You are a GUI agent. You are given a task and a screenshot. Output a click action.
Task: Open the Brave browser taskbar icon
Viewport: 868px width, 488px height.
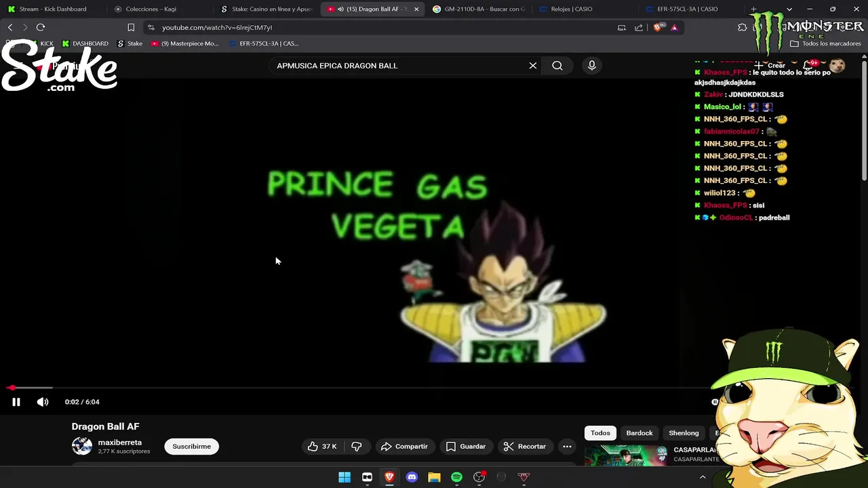tap(389, 477)
